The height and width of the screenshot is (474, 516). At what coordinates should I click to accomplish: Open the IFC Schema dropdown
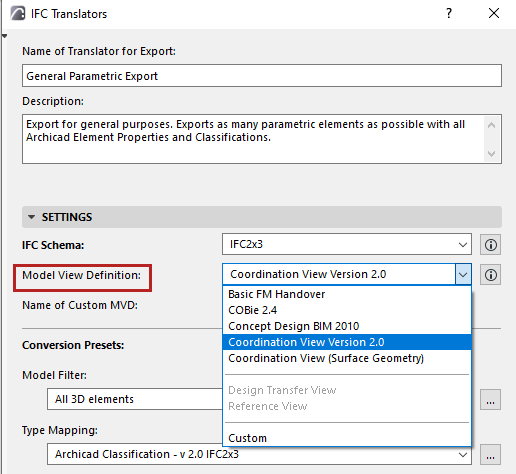347,244
